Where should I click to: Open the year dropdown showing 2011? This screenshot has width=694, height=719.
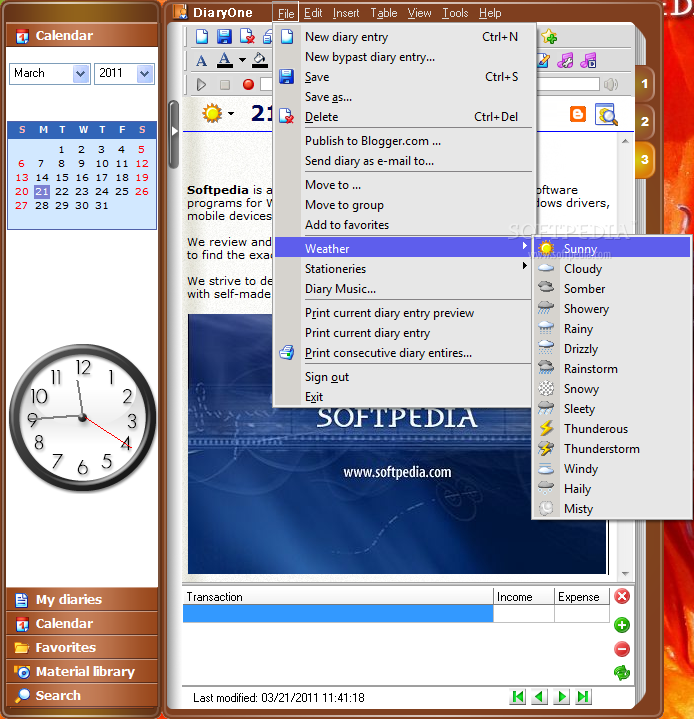[144, 73]
